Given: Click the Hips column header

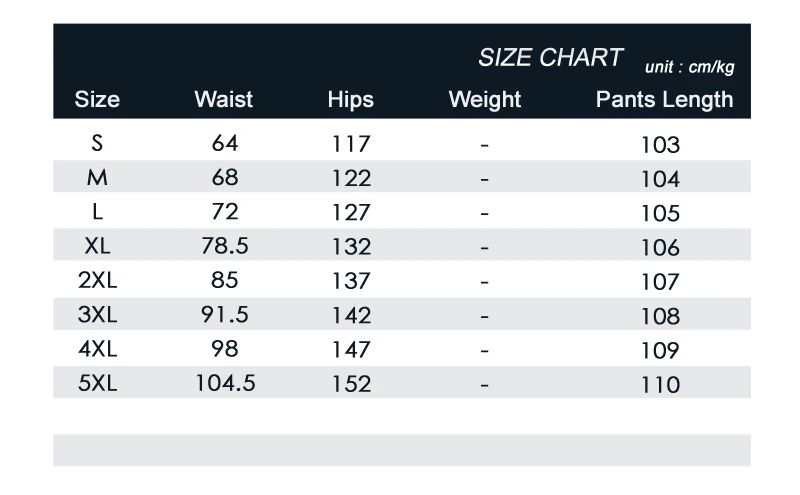Looking at the screenshot, I should pos(350,99).
